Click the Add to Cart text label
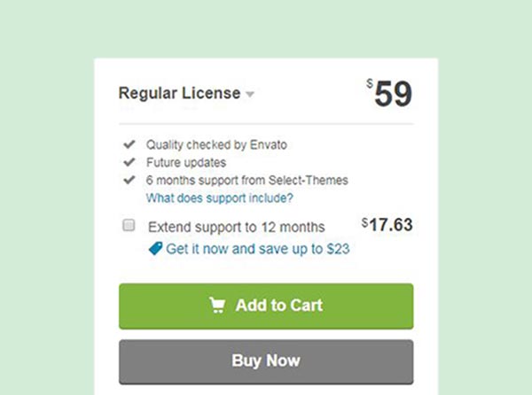This screenshot has width=532, height=395. pyautogui.click(x=279, y=306)
